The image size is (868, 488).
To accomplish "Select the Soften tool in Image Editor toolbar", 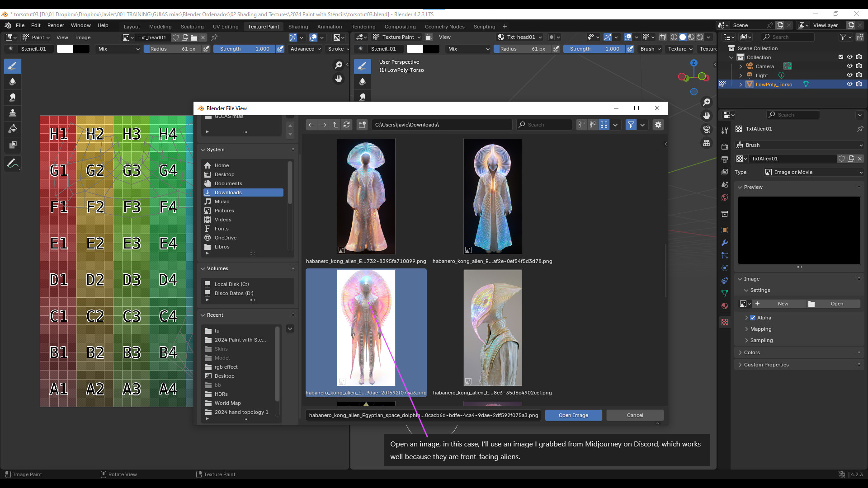I will tap(13, 82).
